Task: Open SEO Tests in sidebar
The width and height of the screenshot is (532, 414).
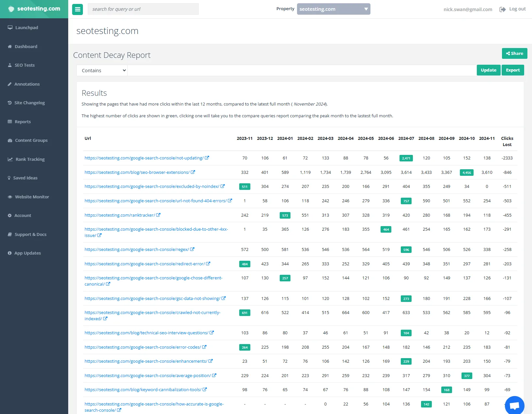Action: tap(24, 65)
